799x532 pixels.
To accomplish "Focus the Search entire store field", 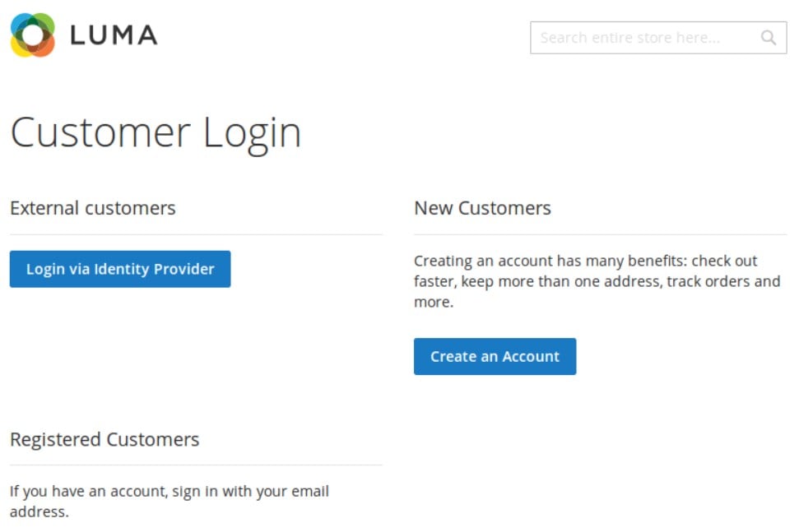I will point(658,38).
